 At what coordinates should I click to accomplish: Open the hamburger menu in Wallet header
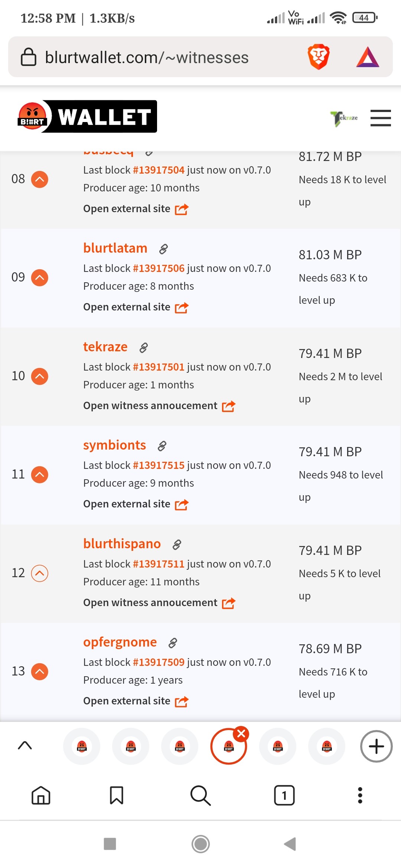(x=381, y=118)
